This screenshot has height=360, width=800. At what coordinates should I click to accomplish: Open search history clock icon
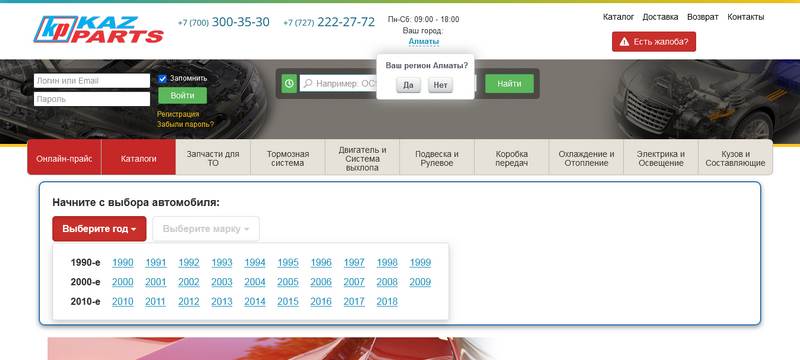(289, 84)
